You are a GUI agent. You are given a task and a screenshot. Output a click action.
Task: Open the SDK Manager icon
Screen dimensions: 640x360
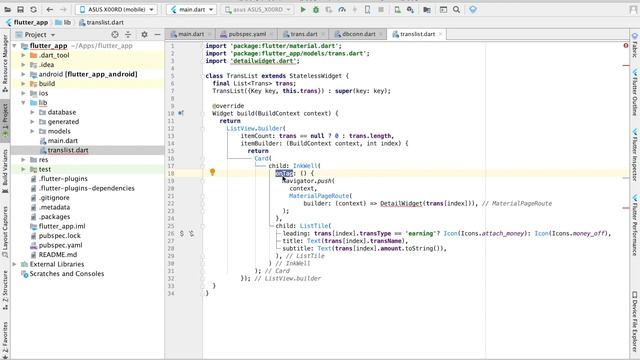410,9
